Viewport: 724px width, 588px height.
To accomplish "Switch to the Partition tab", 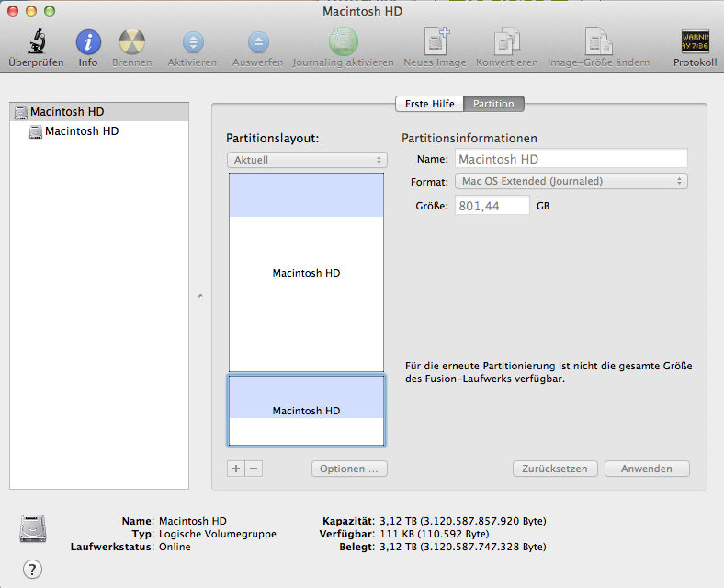I will [x=493, y=104].
